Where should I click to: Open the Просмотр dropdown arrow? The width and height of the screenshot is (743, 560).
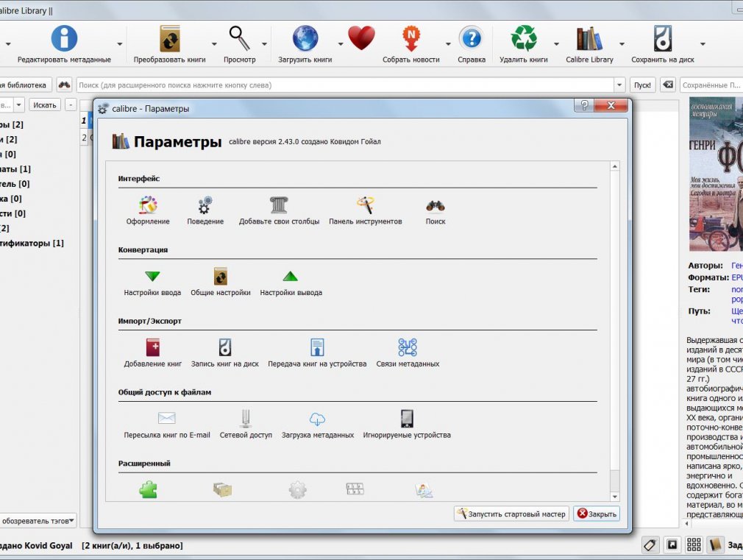[x=264, y=44]
